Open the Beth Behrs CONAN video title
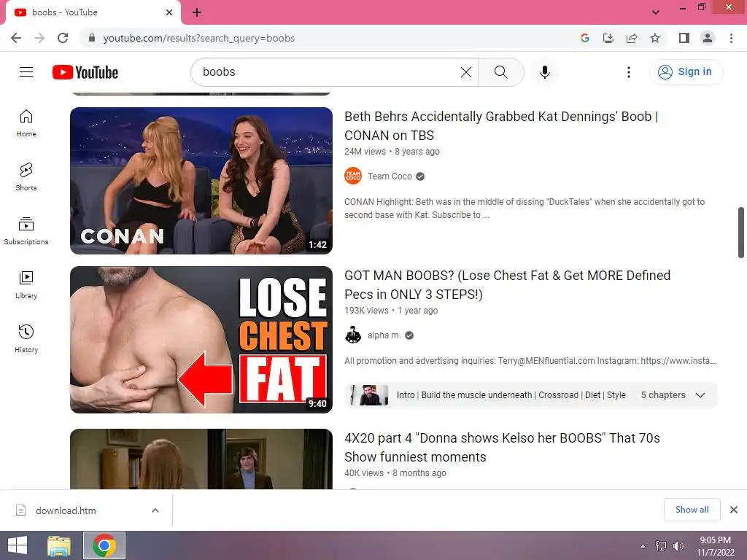The height and width of the screenshot is (560, 747). (x=501, y=126)
